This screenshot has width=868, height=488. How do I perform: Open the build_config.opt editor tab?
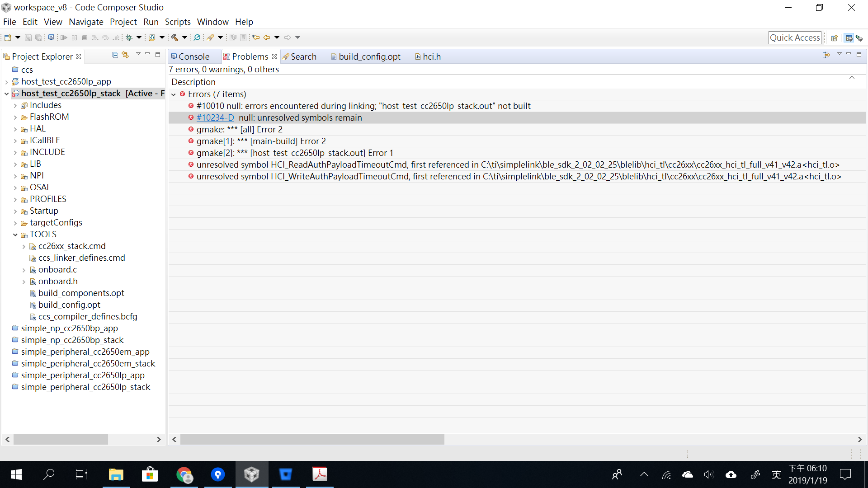[x=365, y=56]
